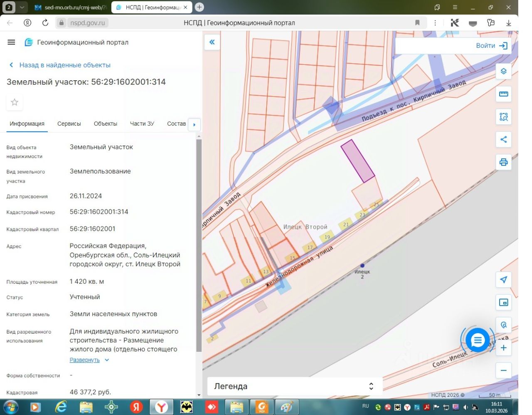Image resolution: width=532 pixels, height=415 pixels.
Task: Click the geolocation arrow icon
Action: 503,280
